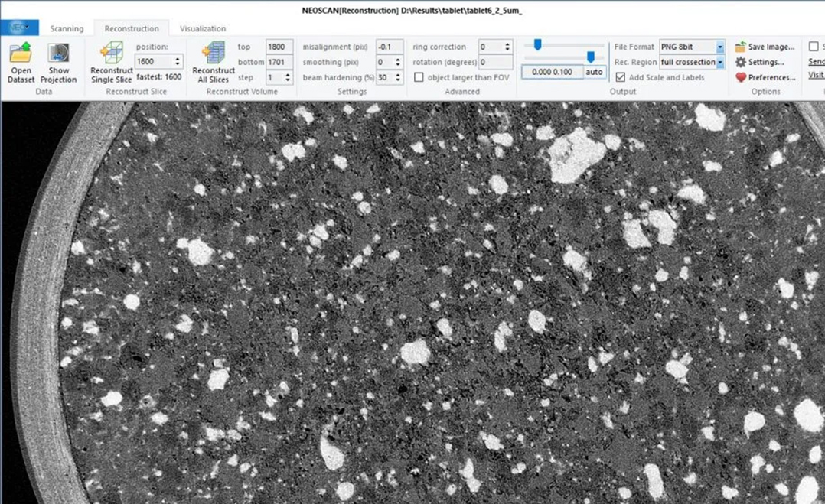The height and width of the screenshot is (504, 825).
Task: Open the blue NEO application menu
Action: point(19,28)
